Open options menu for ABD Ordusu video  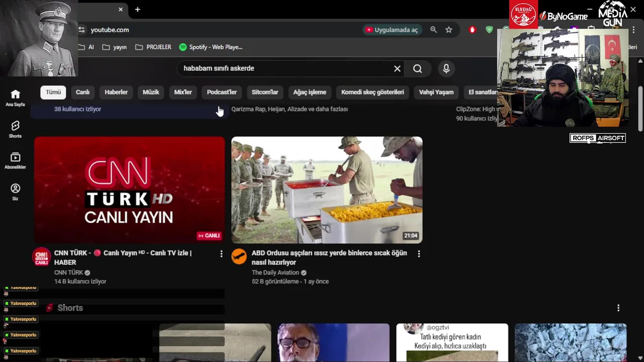click(419, 254)
